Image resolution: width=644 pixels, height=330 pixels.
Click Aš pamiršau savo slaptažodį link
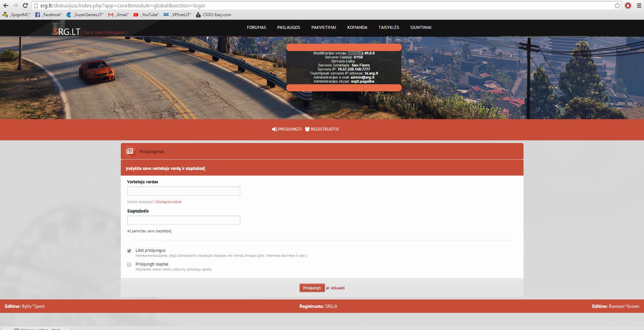click(x=149, y=231)
